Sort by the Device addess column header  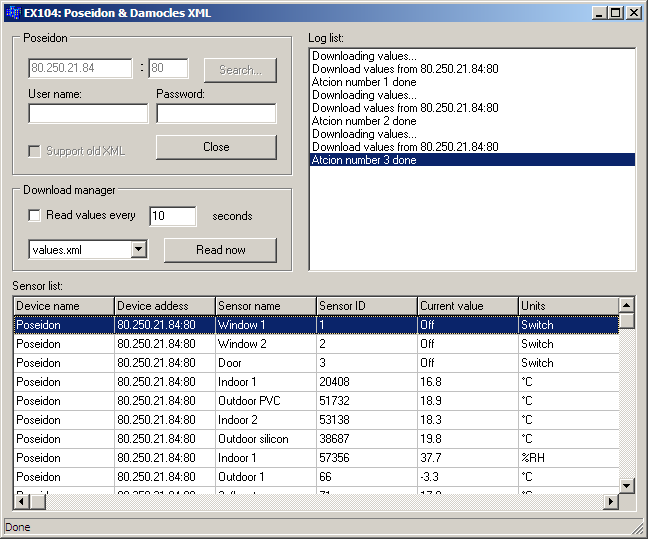click(x=164, y=306)
